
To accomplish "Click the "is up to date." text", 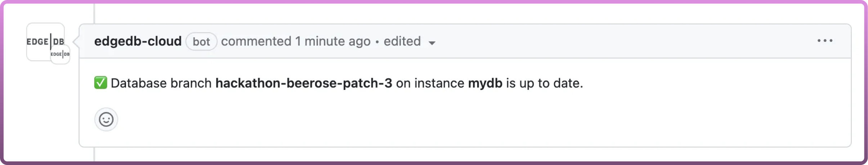I will point(545,83).
